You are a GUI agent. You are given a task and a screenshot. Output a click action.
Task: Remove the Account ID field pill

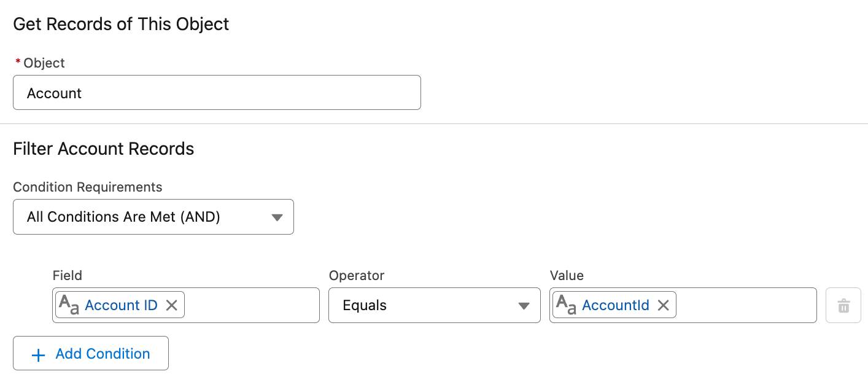(x=172, y=305)
